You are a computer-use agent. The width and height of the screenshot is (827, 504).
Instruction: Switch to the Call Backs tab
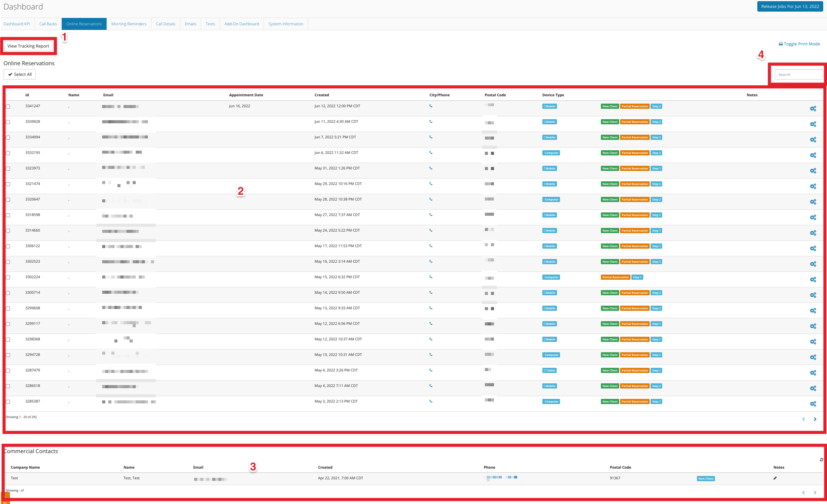48,24
